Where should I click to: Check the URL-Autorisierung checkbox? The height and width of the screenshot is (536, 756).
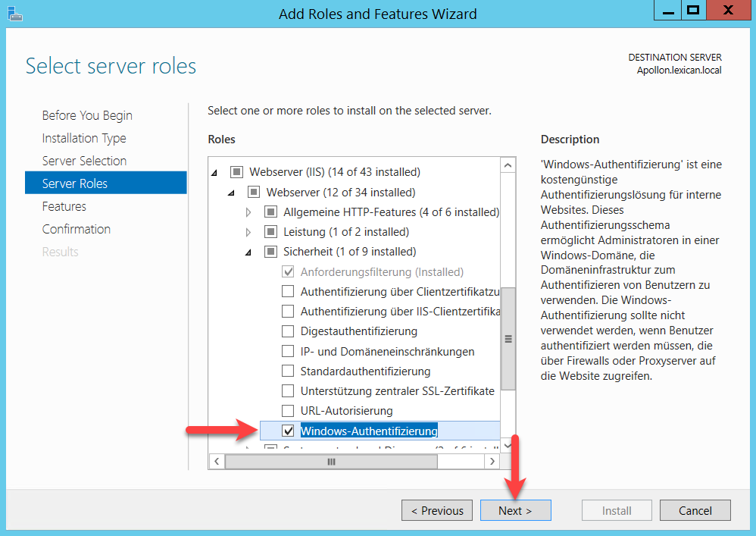tap(288, 411)
